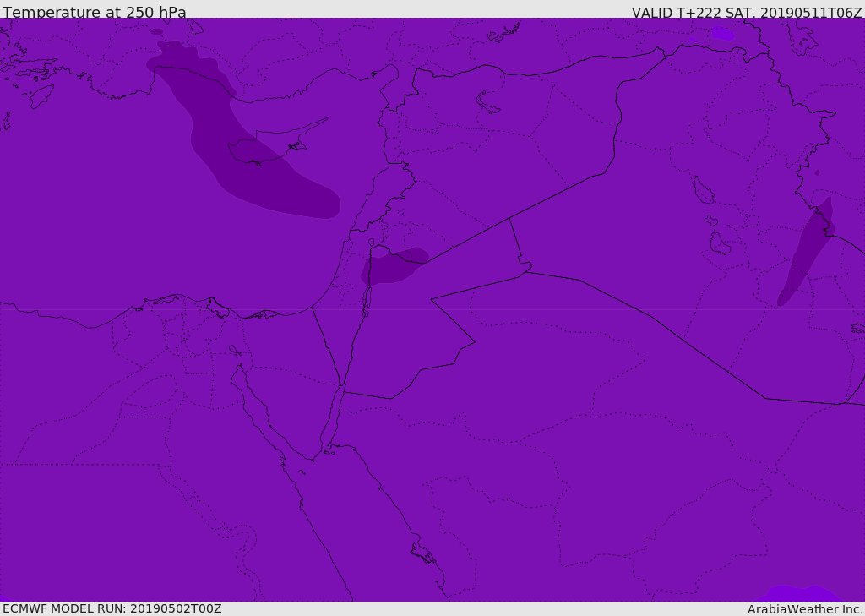Click the Dead Sea outline

(367, 297)
